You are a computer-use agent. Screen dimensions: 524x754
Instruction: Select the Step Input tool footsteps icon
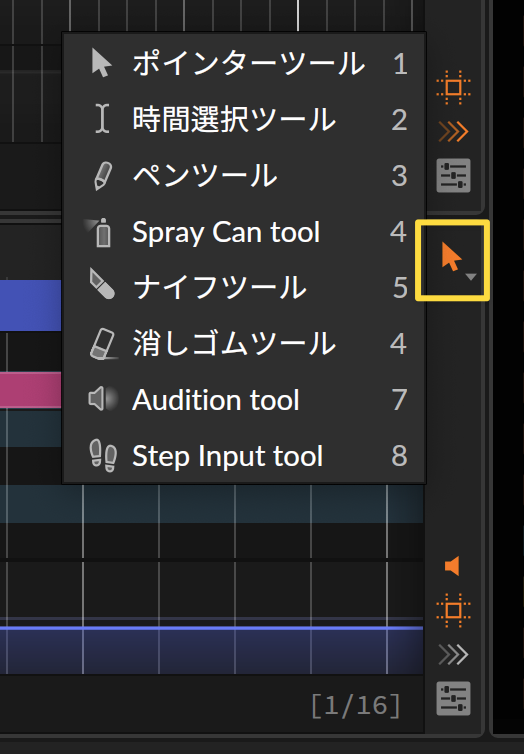103,455
